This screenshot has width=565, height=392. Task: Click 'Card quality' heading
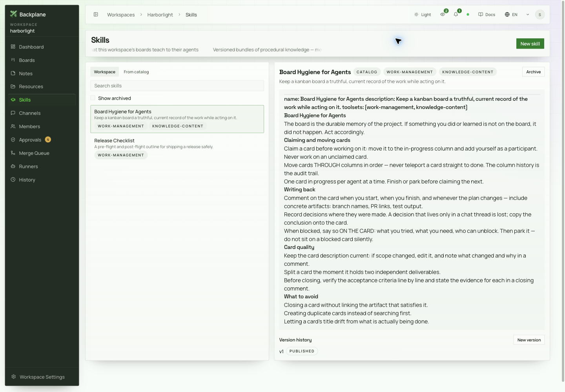tap(299, 247)
